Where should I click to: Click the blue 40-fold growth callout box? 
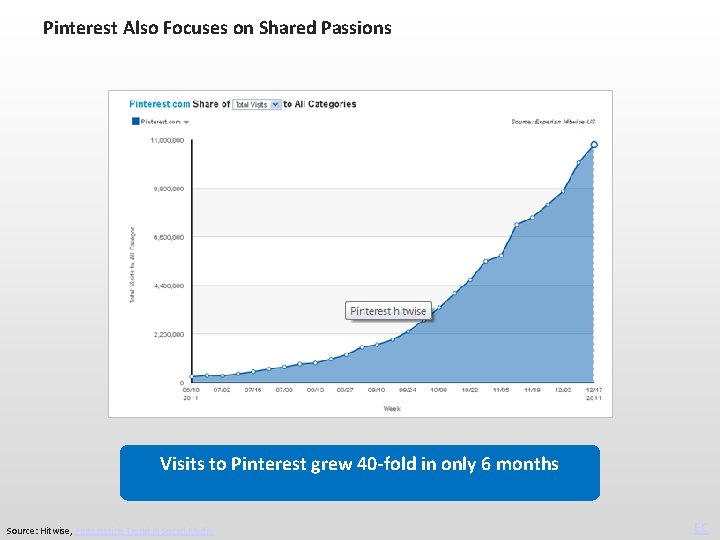(x=360, y=472)
